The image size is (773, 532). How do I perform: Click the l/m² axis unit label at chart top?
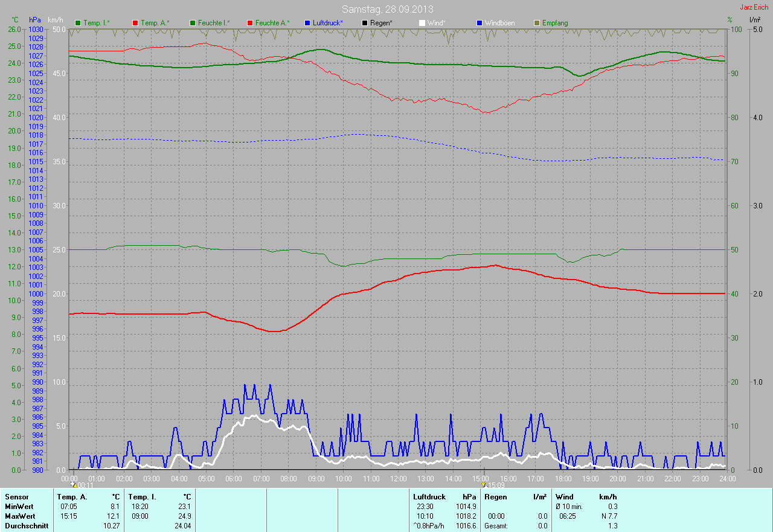click(754, 20)
